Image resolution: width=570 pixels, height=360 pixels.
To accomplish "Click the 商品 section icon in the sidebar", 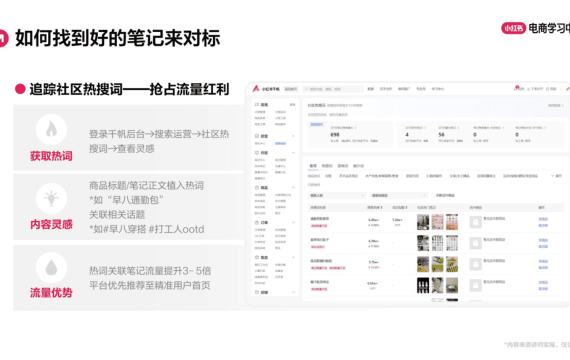I will [x=257, y=188].
